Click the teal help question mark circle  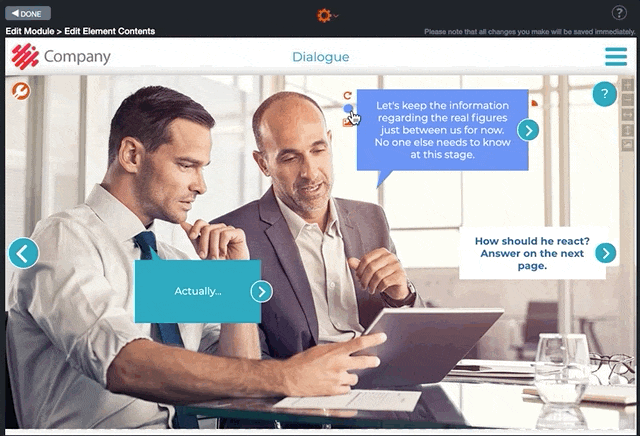point(604,94)
